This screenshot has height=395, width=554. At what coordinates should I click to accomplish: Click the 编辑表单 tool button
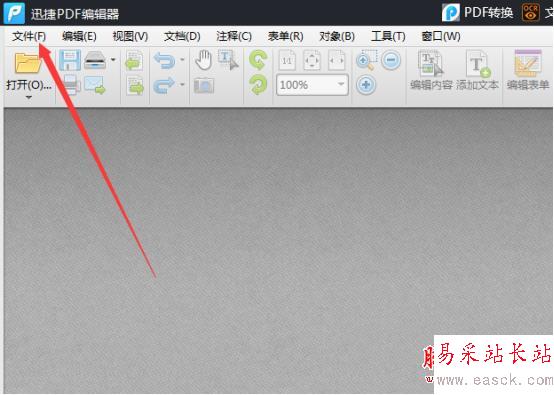[x=528, y=70]
